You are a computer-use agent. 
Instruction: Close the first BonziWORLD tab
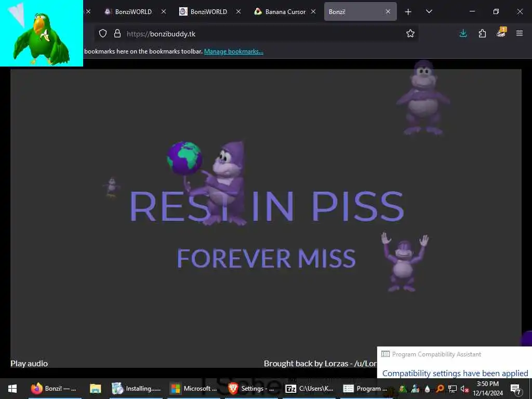[x=164, y=11]
